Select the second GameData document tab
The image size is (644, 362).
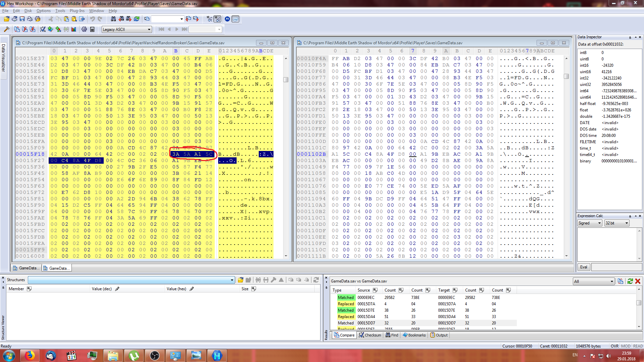56,268
